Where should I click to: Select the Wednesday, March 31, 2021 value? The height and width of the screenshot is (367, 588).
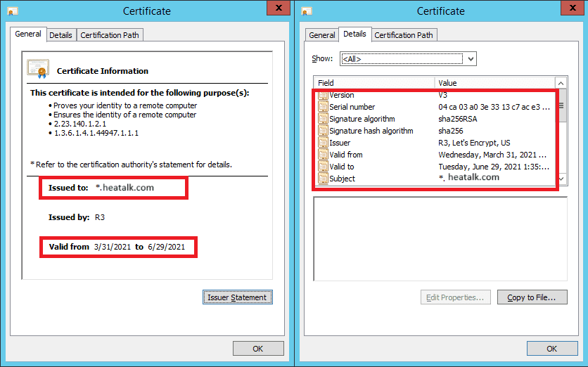(492, 155)
